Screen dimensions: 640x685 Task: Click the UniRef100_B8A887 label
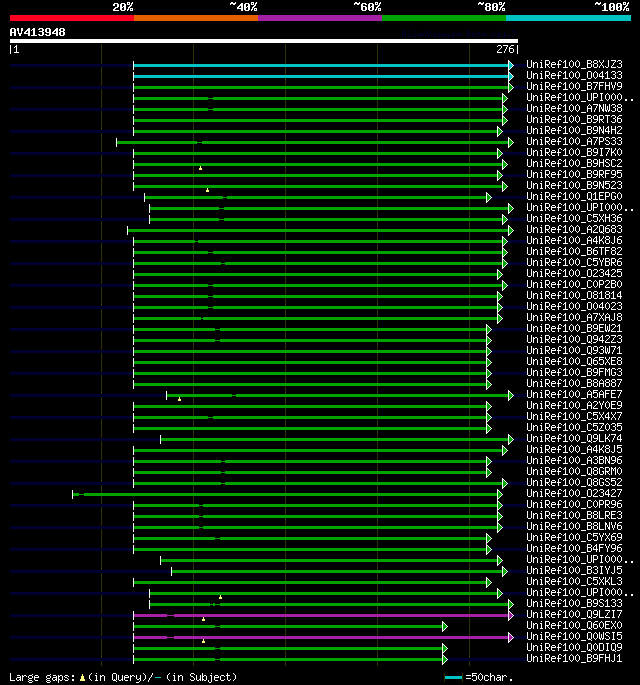(574, 383)
